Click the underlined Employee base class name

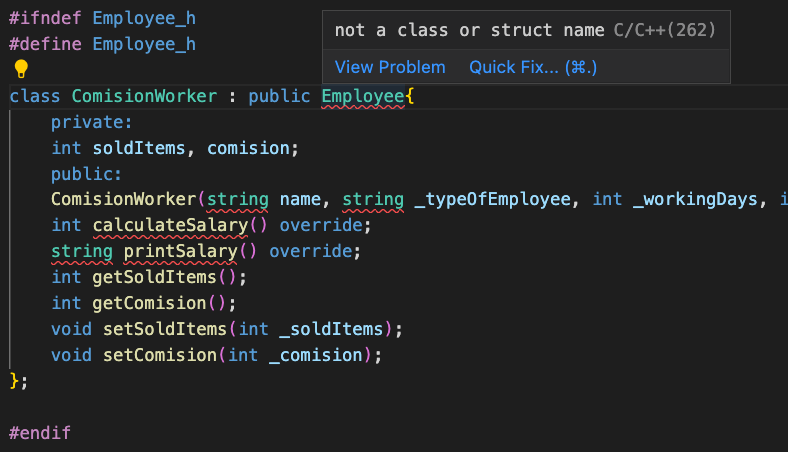point(363,96)
